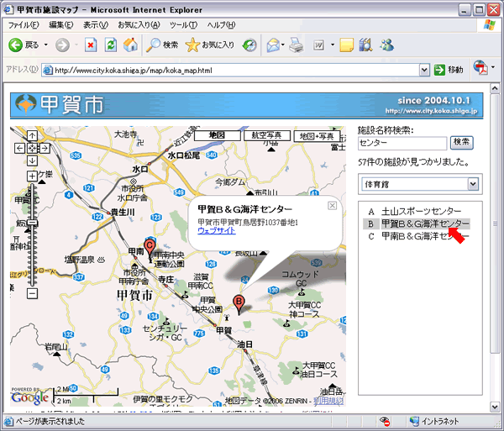
Task: Open the ヘルプ(H) menu
Action: click(221, 25)
